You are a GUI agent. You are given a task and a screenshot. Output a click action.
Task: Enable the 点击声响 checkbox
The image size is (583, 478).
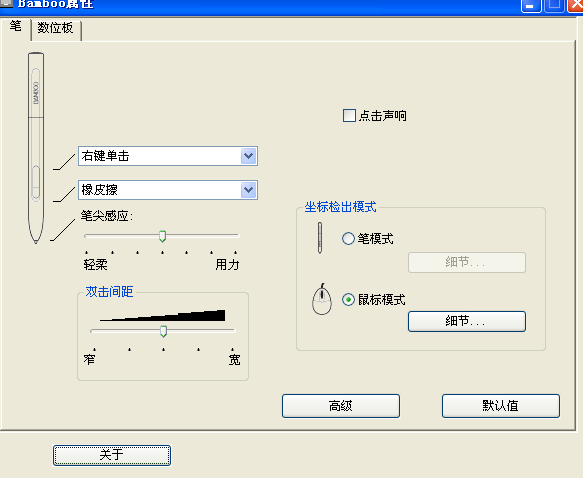pyautogui.click(x=349, y=116)
